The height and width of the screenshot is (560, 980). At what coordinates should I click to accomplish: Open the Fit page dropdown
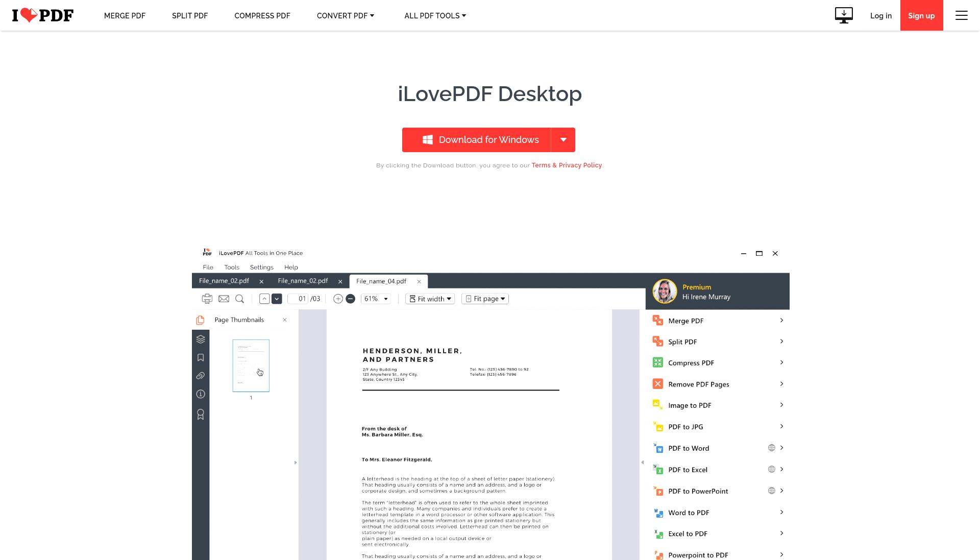(485, 299)
